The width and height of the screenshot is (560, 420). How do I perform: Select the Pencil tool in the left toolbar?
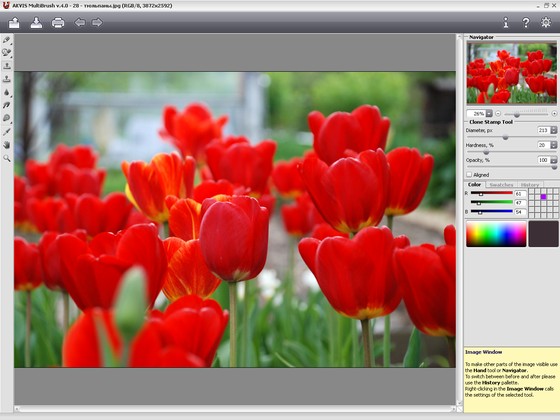tap(7, 40)
